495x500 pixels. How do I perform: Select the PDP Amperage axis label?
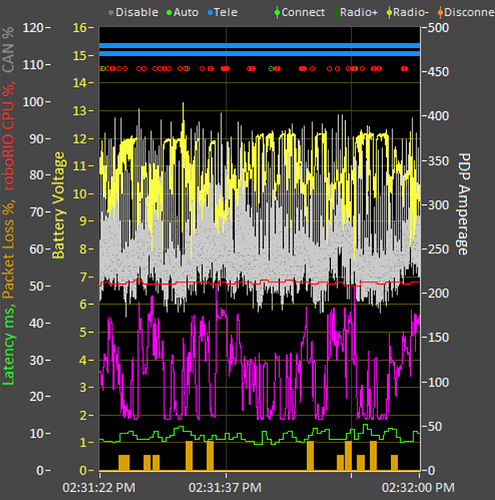pos(463,204)
